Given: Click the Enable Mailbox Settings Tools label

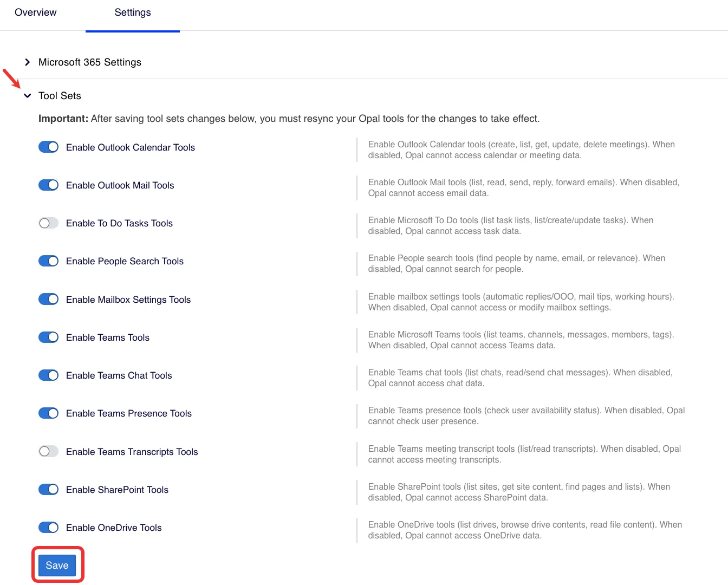Looking at the screenshot, I should pos(128,300).
